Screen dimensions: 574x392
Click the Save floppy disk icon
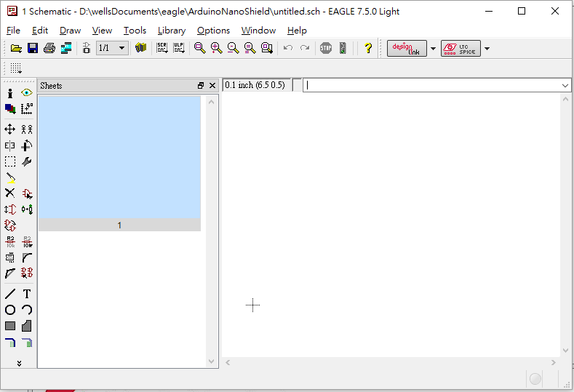pyautogui.click(x=33, y=48)
